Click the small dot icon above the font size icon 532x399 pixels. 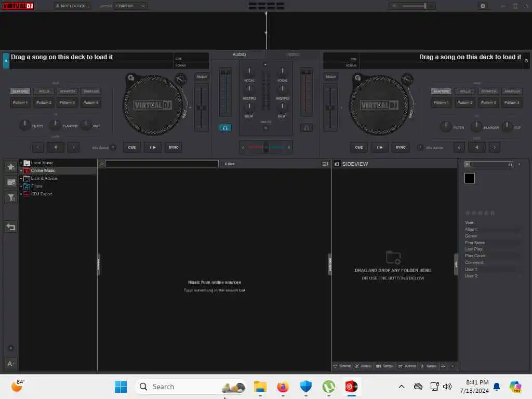coord(11,348)
